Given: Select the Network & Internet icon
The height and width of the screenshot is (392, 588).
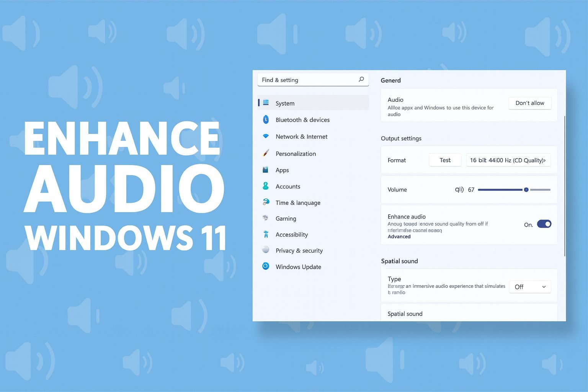Looking at the screenshot, I should [x=266, y=136].
